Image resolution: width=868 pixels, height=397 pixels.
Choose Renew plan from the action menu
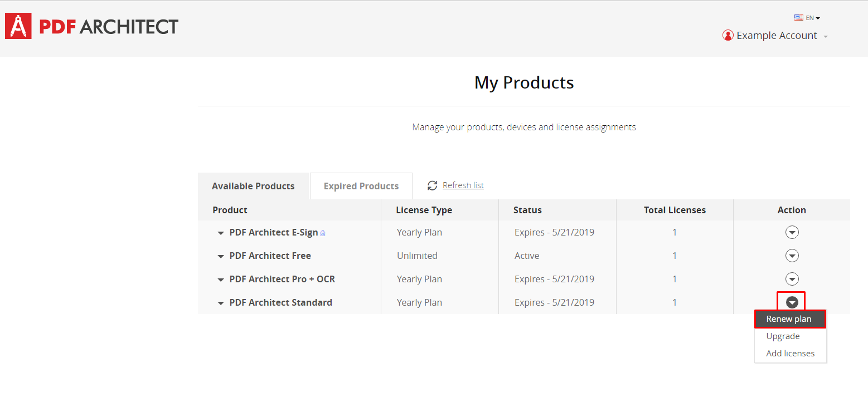coord(790,319)
